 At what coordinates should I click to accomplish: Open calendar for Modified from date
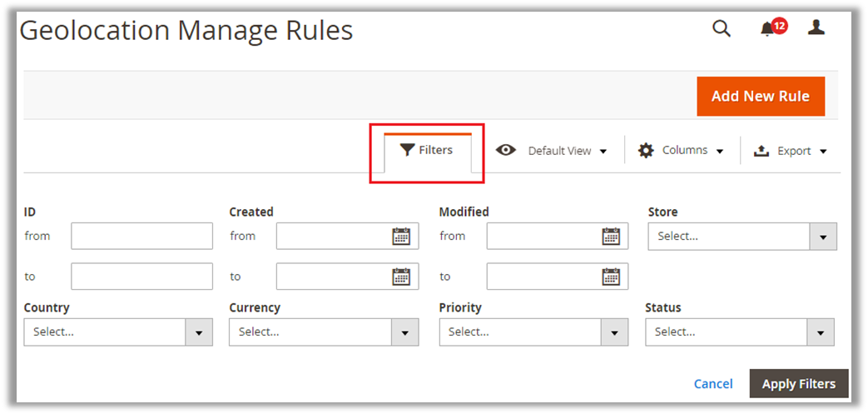click(611, 237)
